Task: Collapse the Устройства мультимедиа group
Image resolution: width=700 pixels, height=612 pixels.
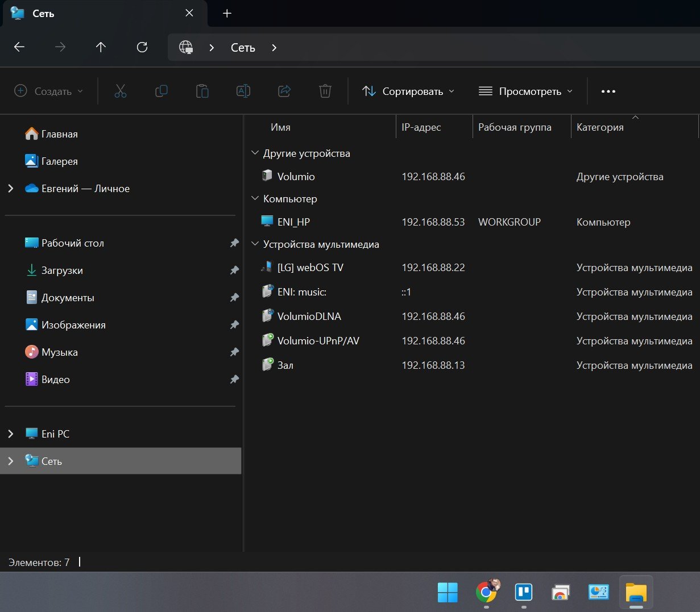Action: (x=255, y=244)
